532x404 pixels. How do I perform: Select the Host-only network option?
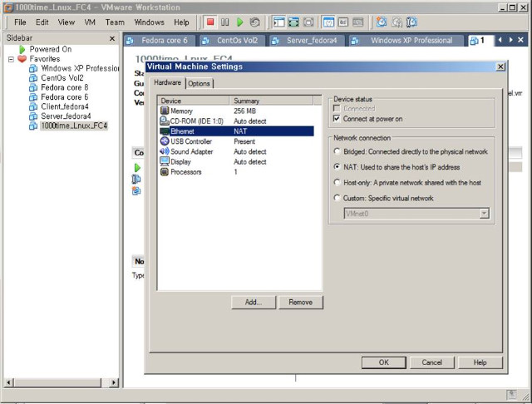337,183
